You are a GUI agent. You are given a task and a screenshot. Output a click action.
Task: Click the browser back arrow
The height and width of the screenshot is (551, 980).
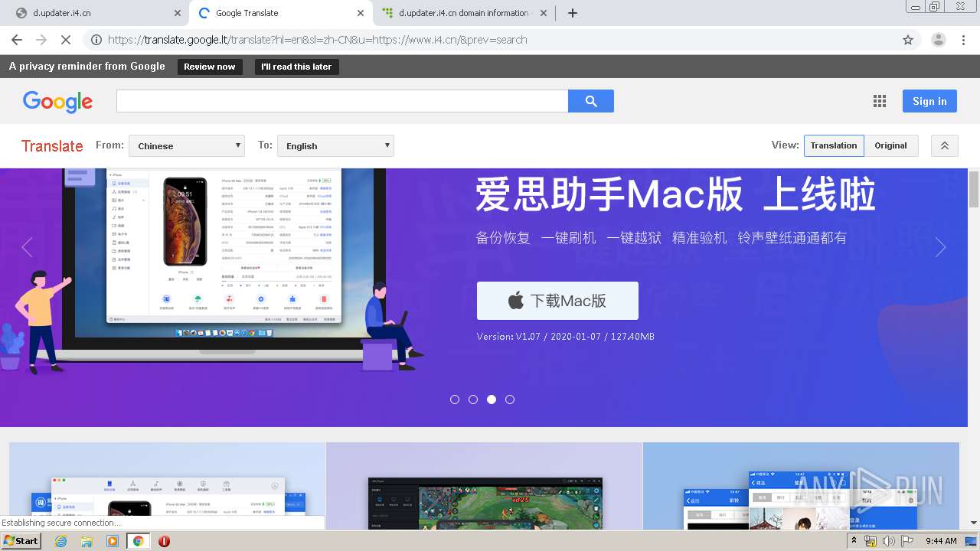pos(16,40)
